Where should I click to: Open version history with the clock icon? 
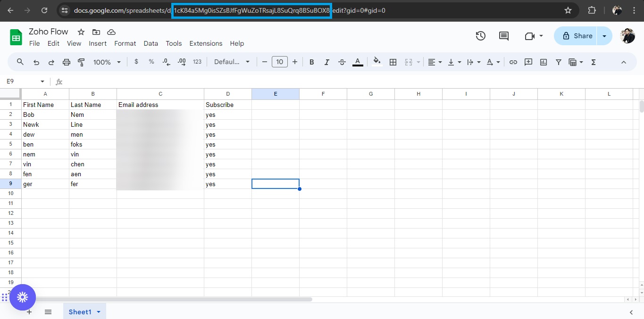coord(480,35)
